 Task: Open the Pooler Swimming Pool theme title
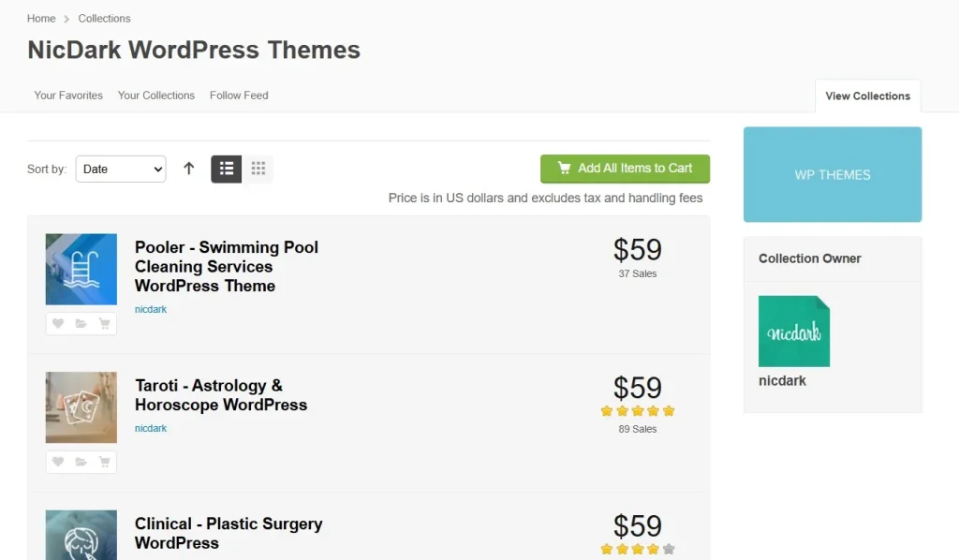pyautogui.click(x=227, y=266)
